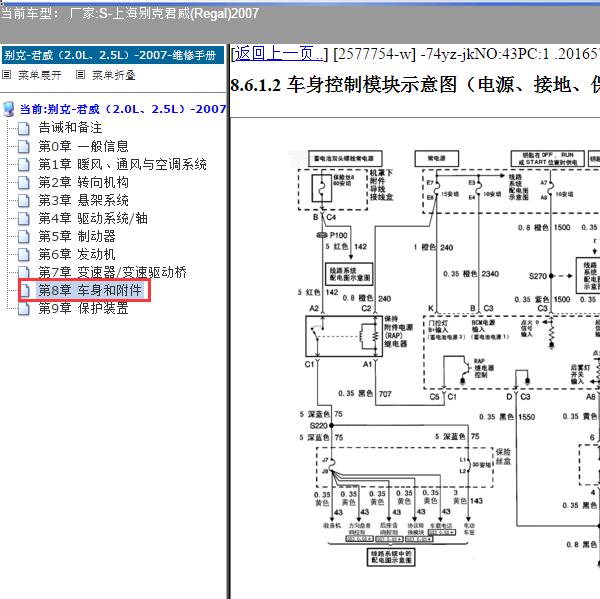Click splice point S270 in the diagram
600x599 pixels.
click(551, 276)
